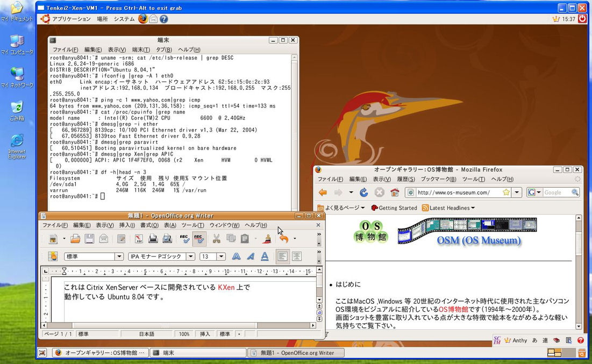This screenshot has height=364, width=592.
Task: Open the New document dropdown arrow in Writer
Action: [x=64, y=239]
